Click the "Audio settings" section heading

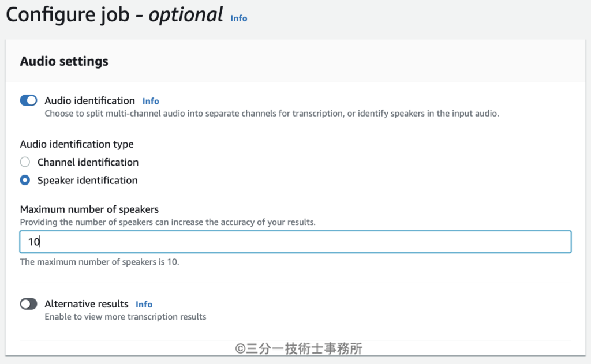point(64,61)
